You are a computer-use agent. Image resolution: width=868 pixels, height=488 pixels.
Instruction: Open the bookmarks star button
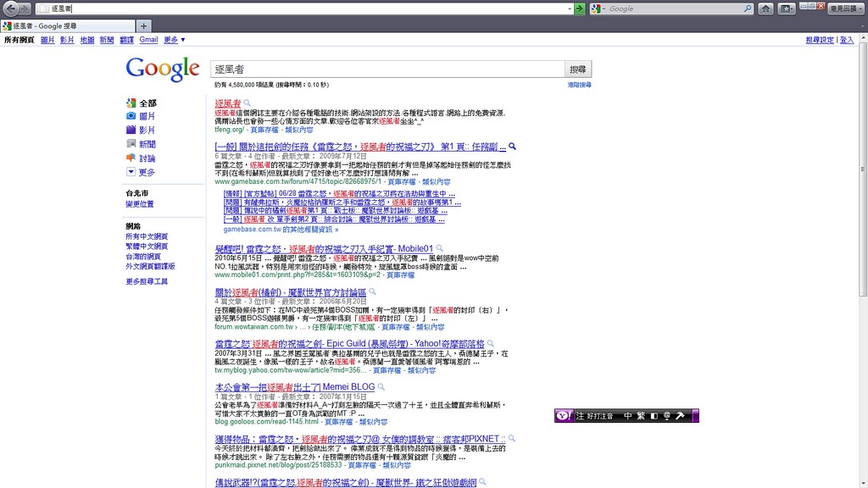[786, 8]
